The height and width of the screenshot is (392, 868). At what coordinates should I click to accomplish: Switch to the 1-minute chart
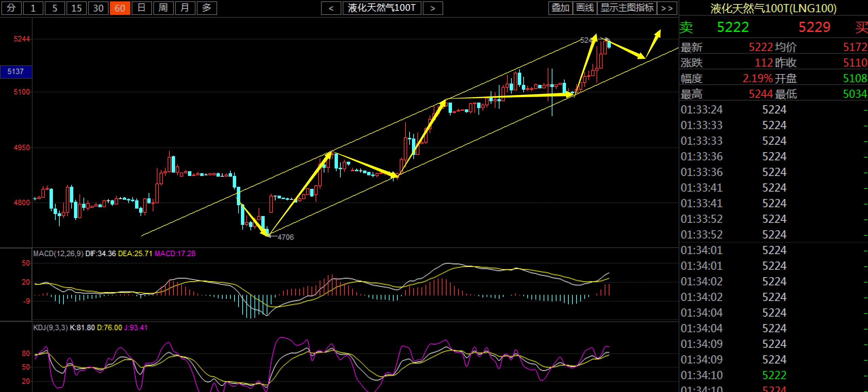[x=33, y=8]
